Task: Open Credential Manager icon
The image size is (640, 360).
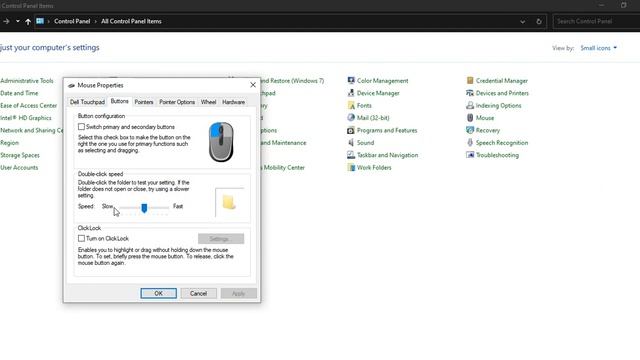Action: (x=470, y=80)
